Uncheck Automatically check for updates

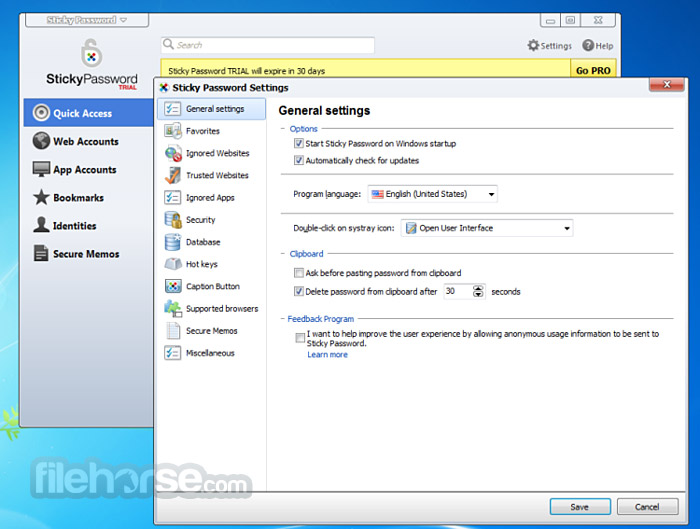299,160
